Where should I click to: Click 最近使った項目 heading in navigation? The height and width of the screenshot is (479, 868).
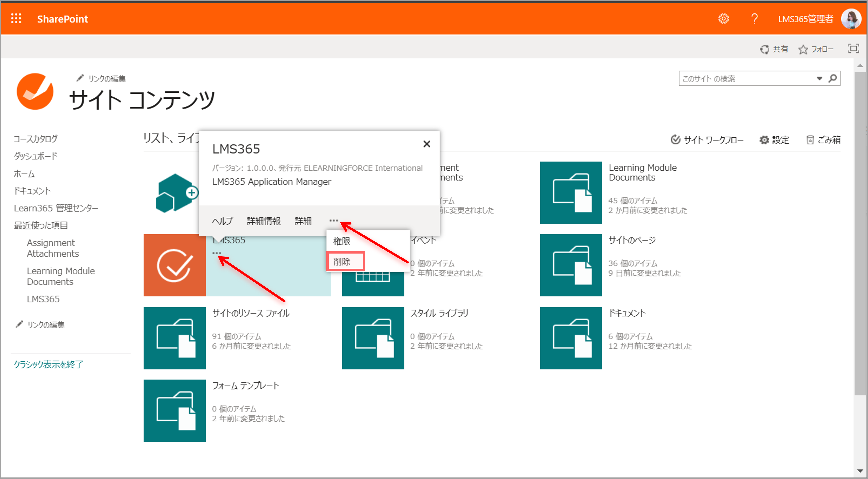[x=41, y=225]
